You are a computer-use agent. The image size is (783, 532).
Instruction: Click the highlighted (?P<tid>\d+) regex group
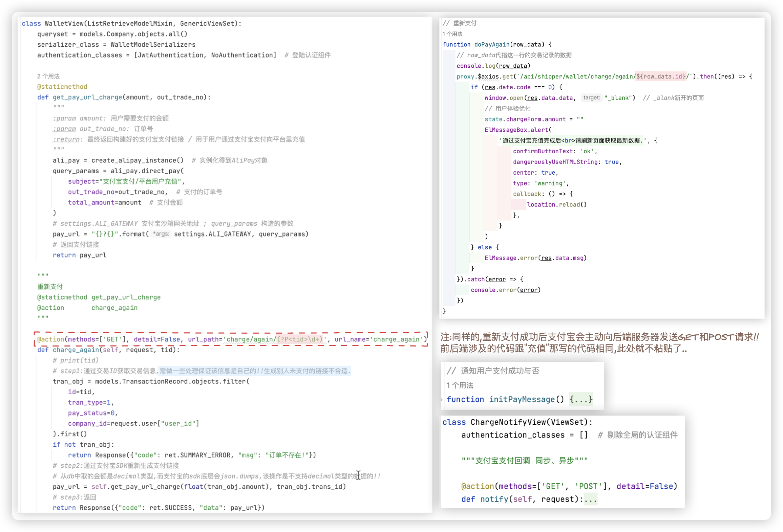pyautogui.click(x=299, y=339)
